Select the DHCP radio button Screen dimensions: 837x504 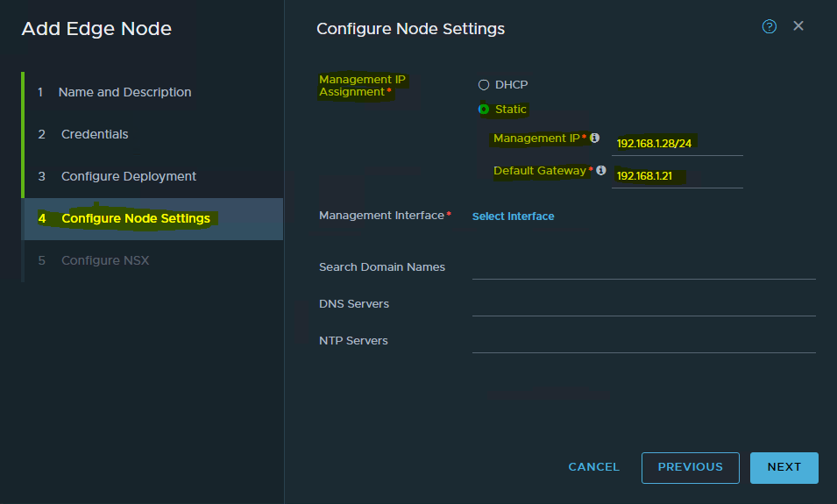(484, 85)
